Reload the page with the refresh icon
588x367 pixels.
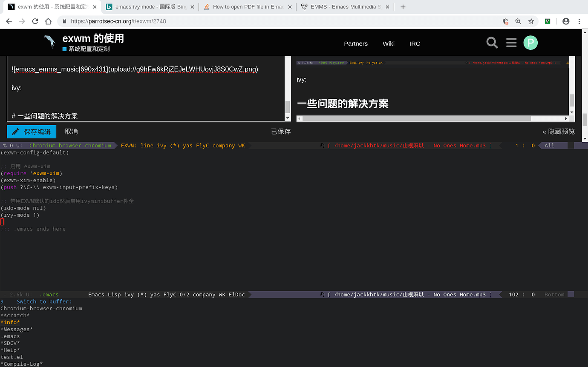pyautogui.click(x=35, y=21)
